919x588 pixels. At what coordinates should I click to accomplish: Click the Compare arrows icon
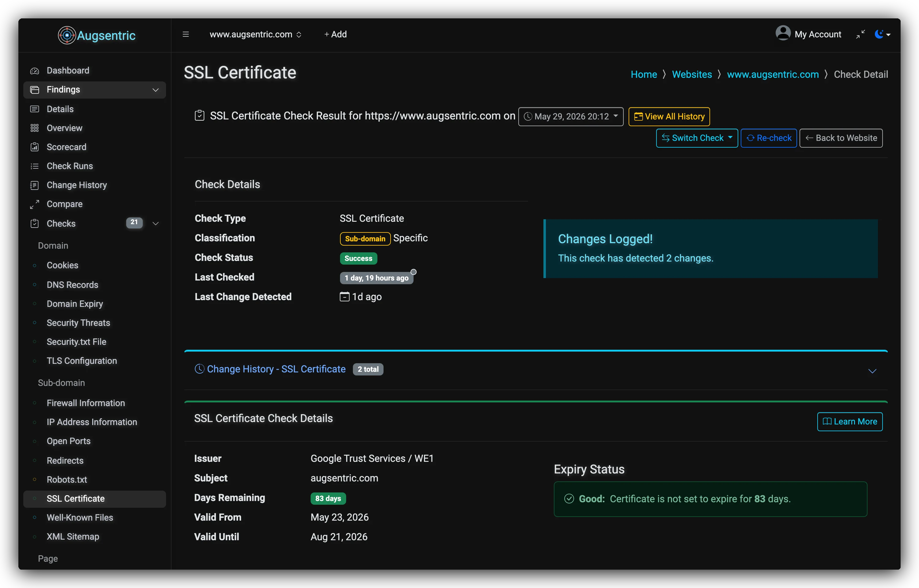35,204
